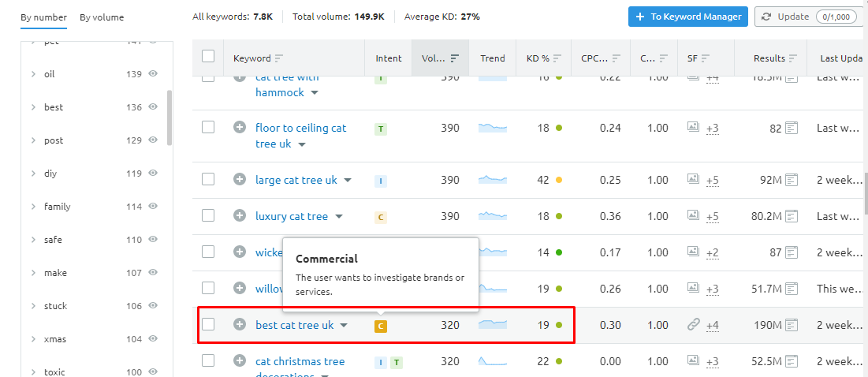The width and height of the screenshot is (868, 377).
Task: Toggle eye icon for 'oil' group
Action: coord(154,73)
